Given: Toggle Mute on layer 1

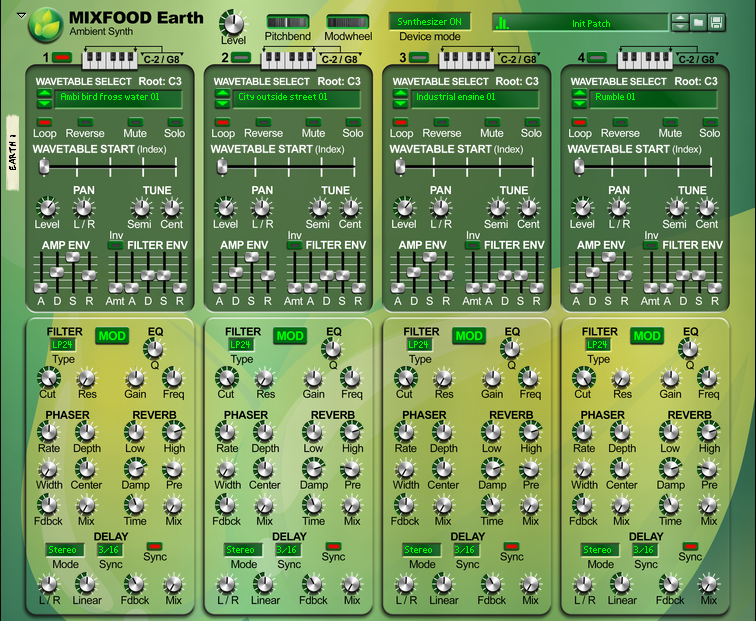Looking at the screenshot, I should coord(135,122).
